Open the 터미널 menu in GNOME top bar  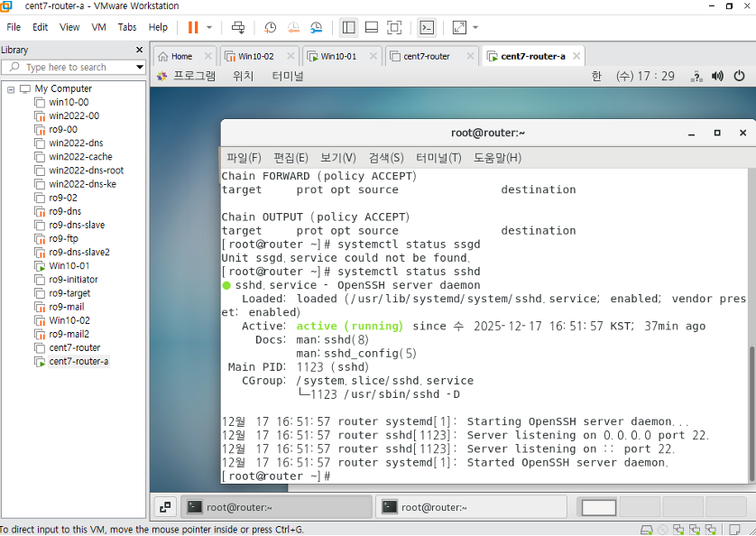[x=288, y=76]
